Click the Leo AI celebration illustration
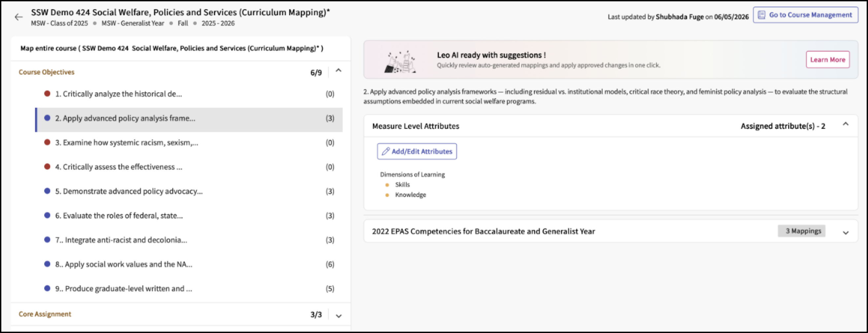The image size is (868, 333). pos(400,61)
